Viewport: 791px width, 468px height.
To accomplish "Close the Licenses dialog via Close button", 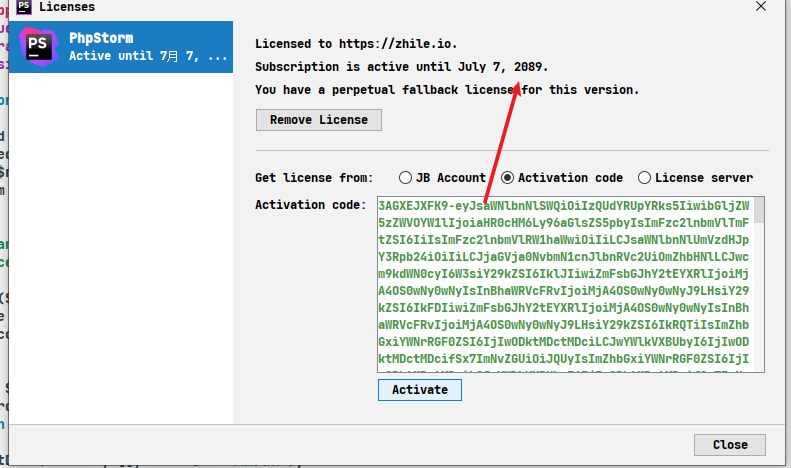I will click(729, 445).
